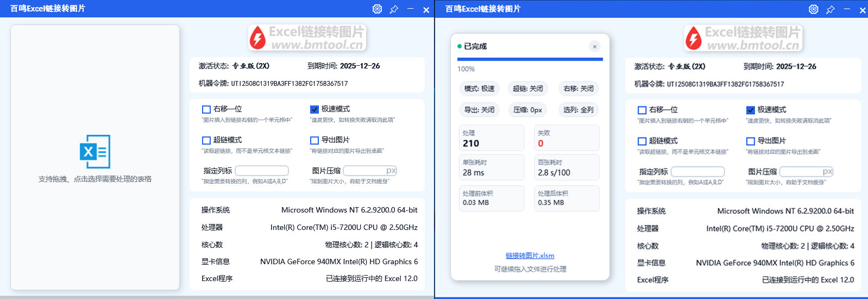Click 核心数 row in 已完成 window

pos(745,246)
